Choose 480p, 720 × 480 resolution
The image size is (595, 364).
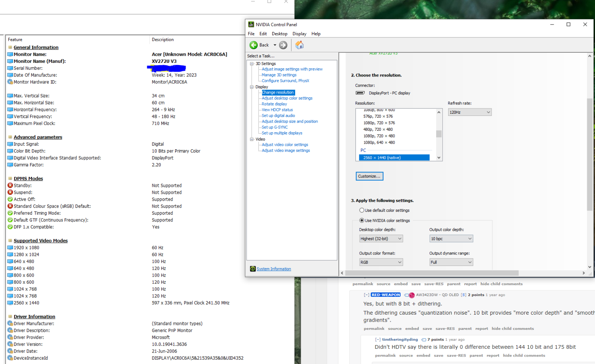378,130
